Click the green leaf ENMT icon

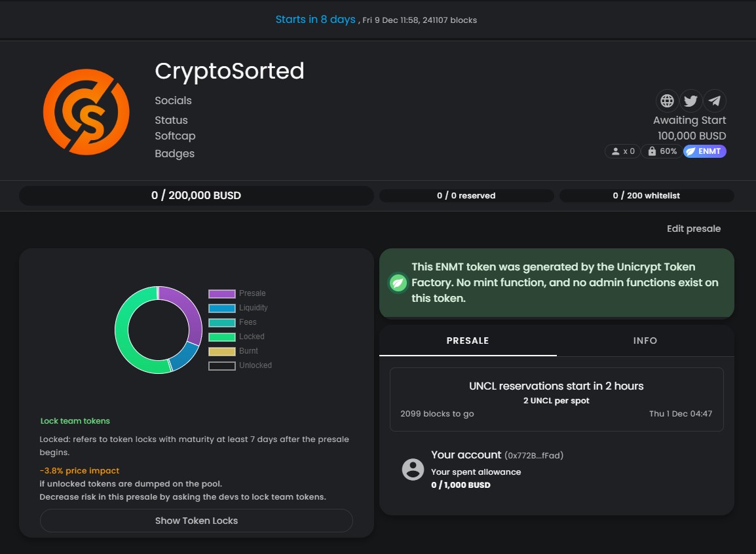(398, 283)
